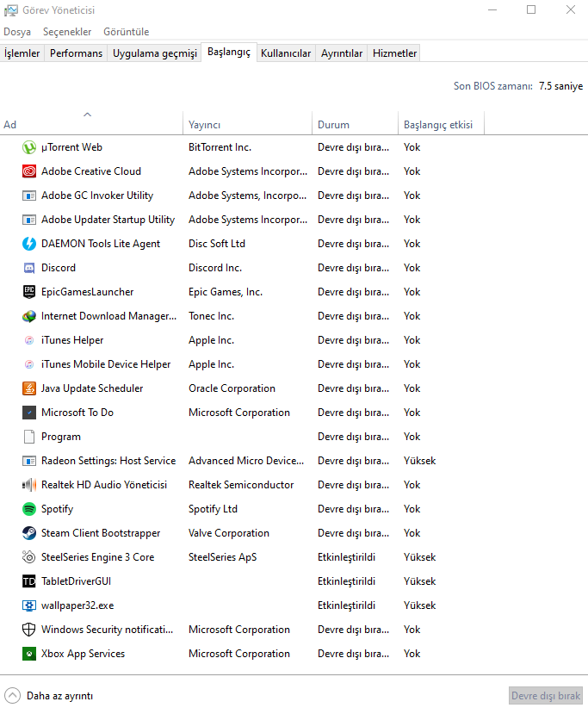Screen dimensions: 588x714
Task: Select the wallpaper32.exe name
Action: point(77,605)
